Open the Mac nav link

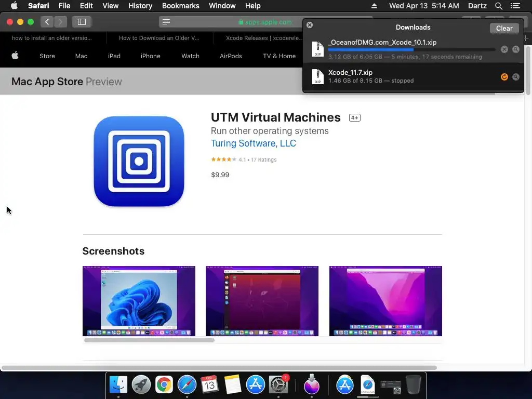(x=81, y=56)
